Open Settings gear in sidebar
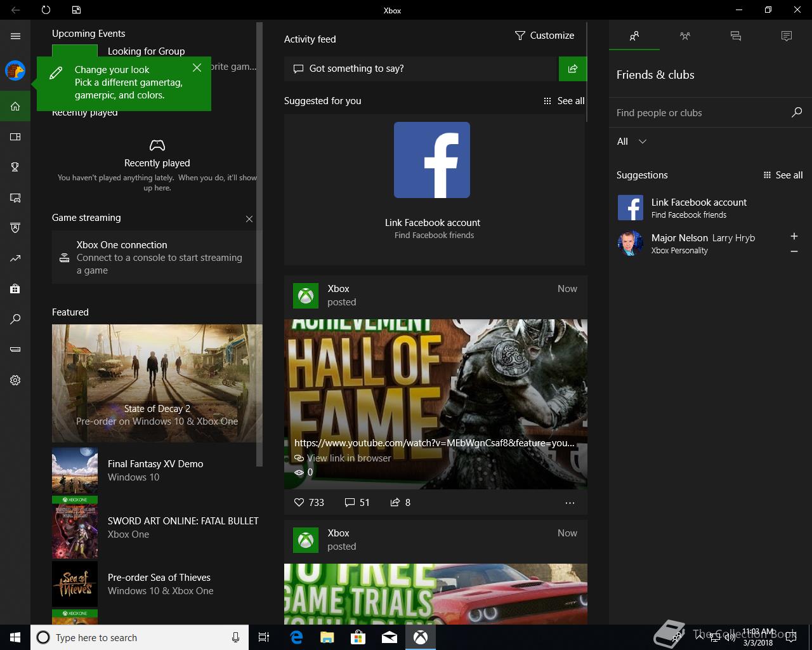This screenshot has width=812, height=650. point(15,380)
